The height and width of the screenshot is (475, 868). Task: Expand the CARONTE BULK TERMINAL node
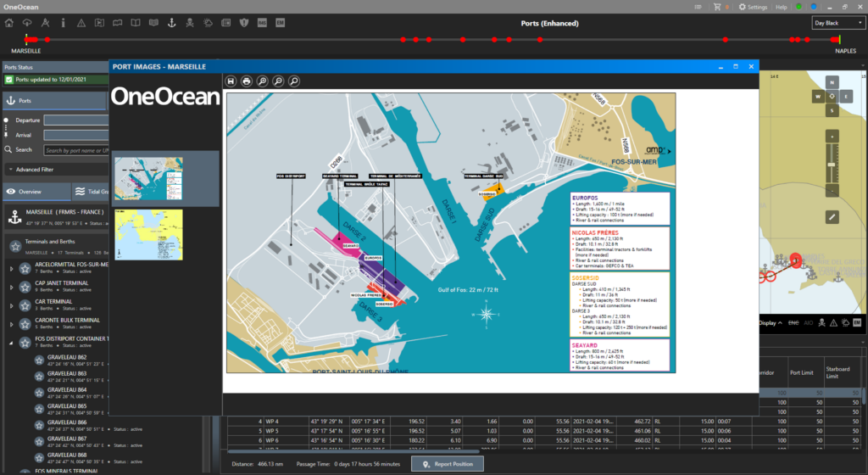[x=11, y=324]
